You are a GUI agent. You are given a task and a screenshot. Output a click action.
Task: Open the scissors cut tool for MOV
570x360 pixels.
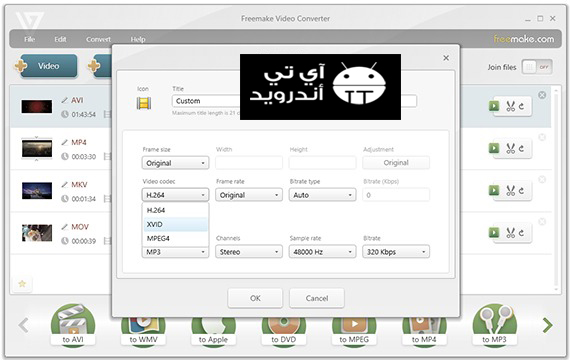click(x=510, y=232)
